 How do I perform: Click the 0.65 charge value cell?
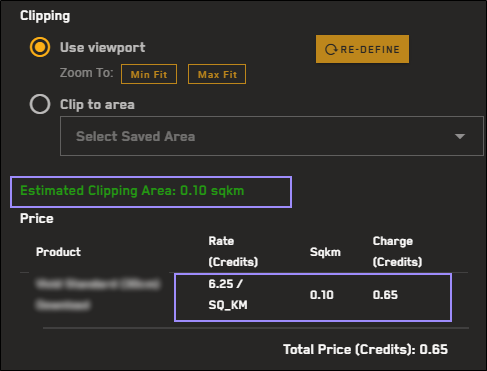click(385, 295)
